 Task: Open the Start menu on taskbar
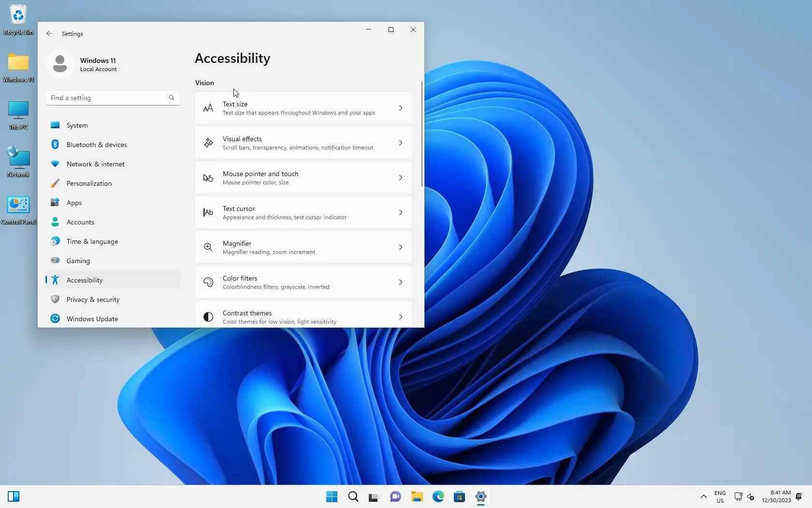[332, 497]
